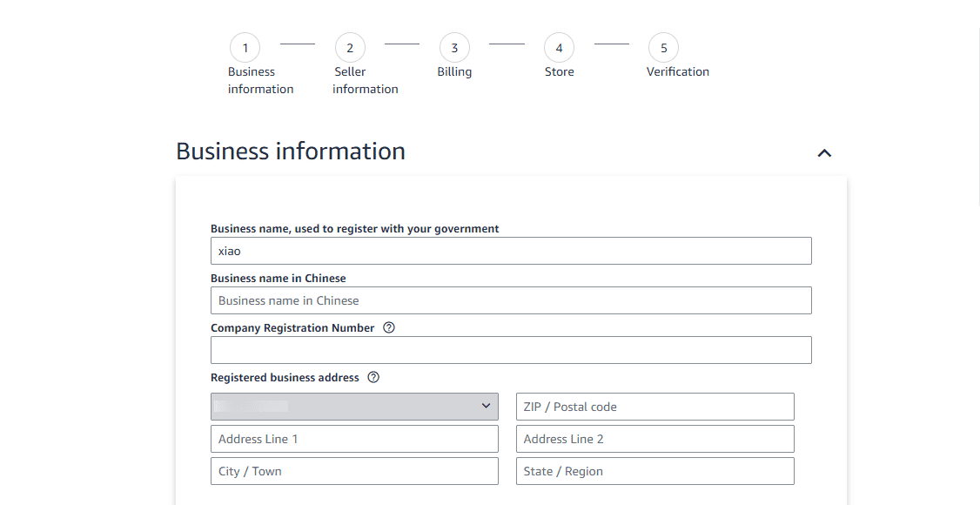Focus the City / Town input

click(354, 471)
